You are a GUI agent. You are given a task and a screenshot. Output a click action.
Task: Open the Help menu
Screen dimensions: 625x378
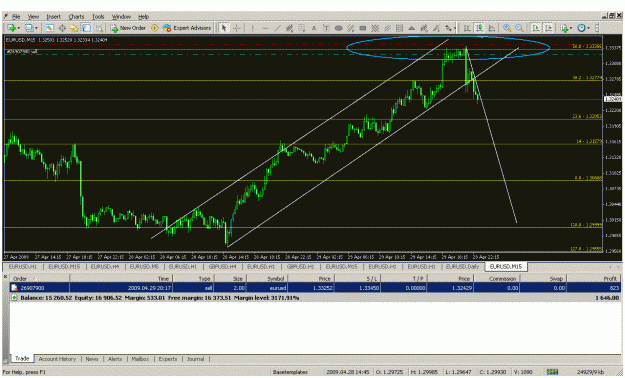(143, 16)
